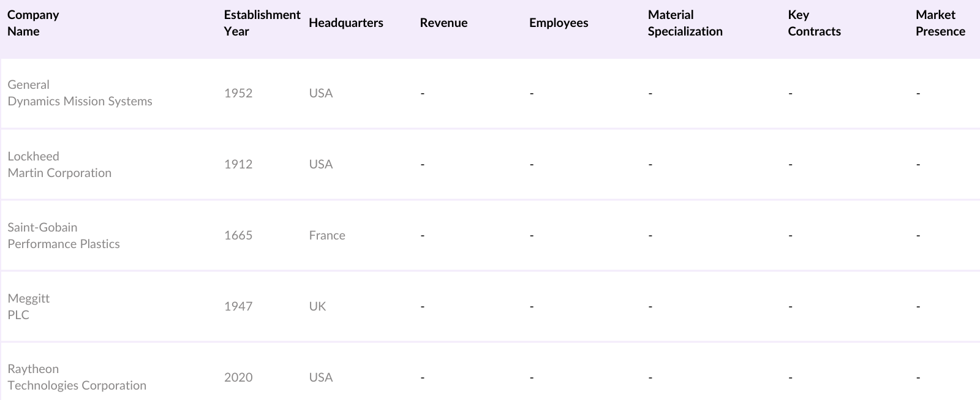The height and width of the screenshot is (400, 980).
Task: Select the 1665 establishment year cell
Action: (x=238, y=236)
